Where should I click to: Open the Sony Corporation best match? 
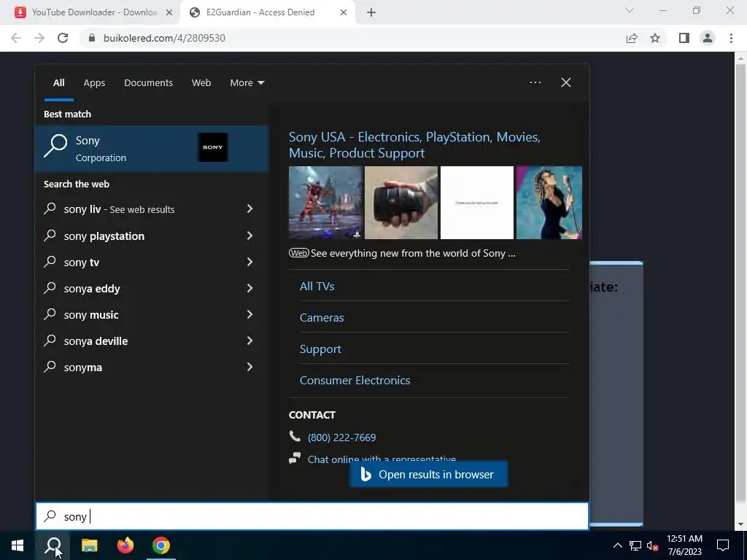coord(152,149)
